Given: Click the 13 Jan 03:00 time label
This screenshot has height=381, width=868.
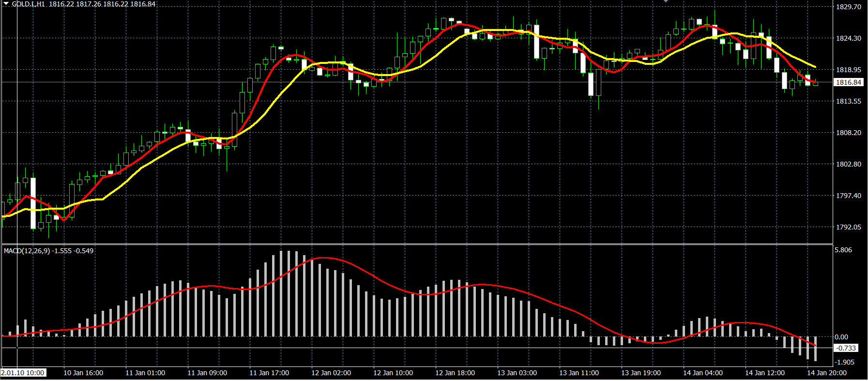Looking at the screenshot, I should [x=517, y=373].
